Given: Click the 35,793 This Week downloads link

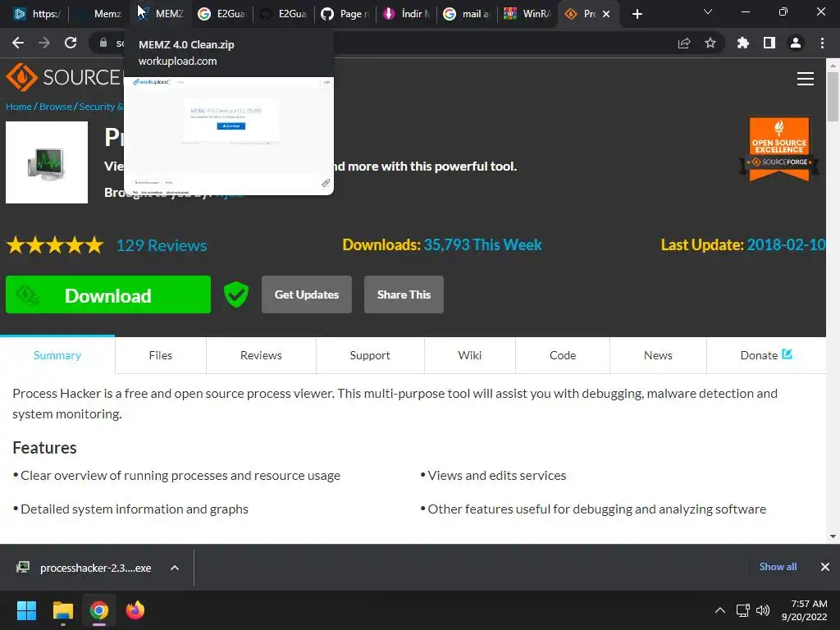Looking at the screenshot, I should pyautogui.click(x=482, y=244).
